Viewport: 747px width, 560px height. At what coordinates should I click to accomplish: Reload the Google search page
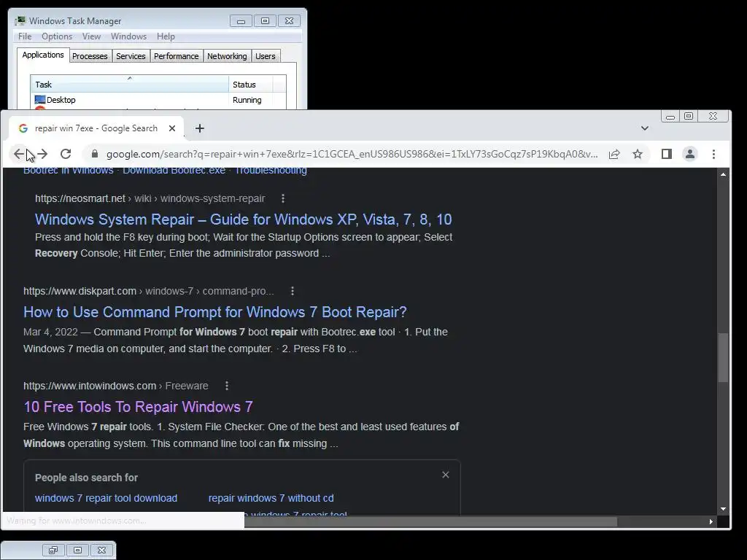tap(66, 154)
